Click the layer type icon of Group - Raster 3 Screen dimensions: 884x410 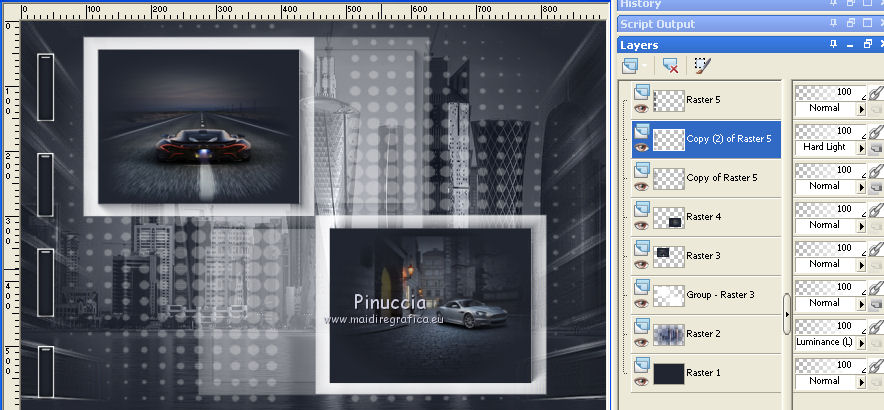tap(642, 286)
